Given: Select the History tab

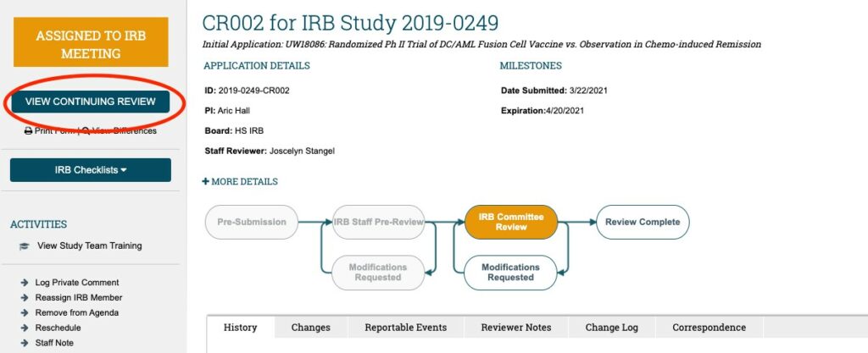Looking at the screenshot, I should (241, 328).
